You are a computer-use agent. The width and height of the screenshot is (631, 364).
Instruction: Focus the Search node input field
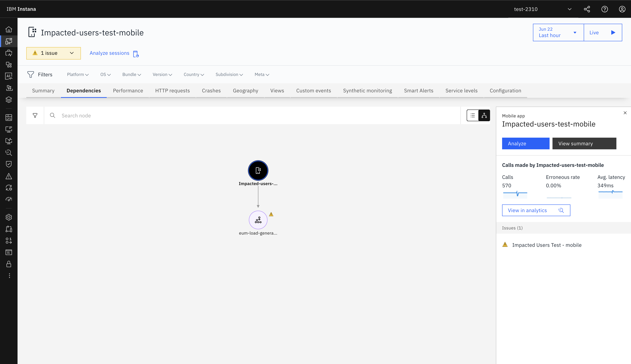point(253,116)
